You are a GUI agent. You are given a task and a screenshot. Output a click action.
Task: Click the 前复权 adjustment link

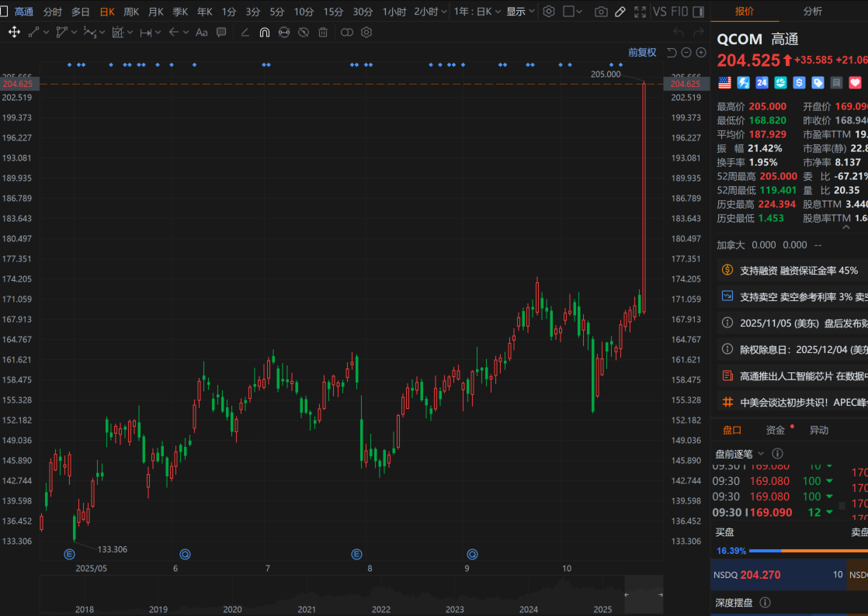point(642,52)
